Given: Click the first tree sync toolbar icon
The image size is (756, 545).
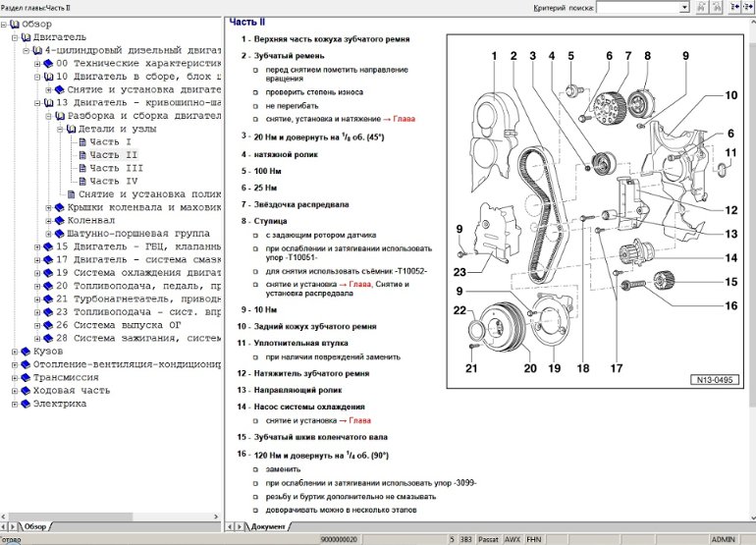Looking at the screenshot, I should 734,7.
